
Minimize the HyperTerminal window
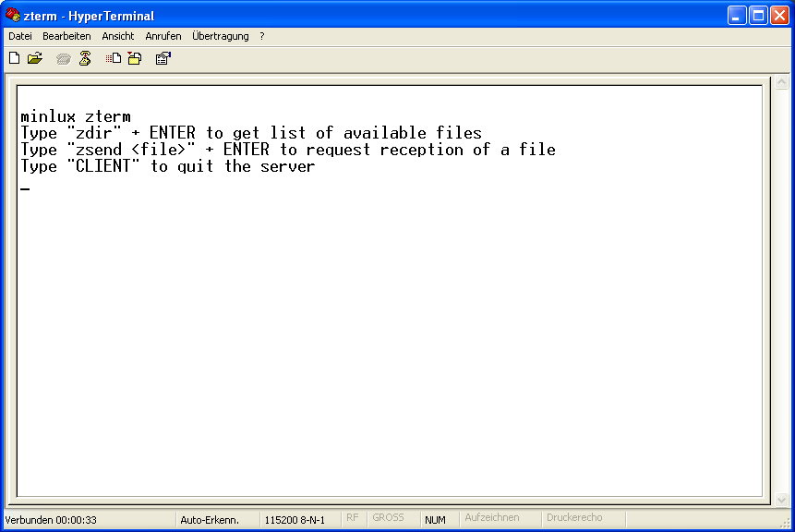737,16
